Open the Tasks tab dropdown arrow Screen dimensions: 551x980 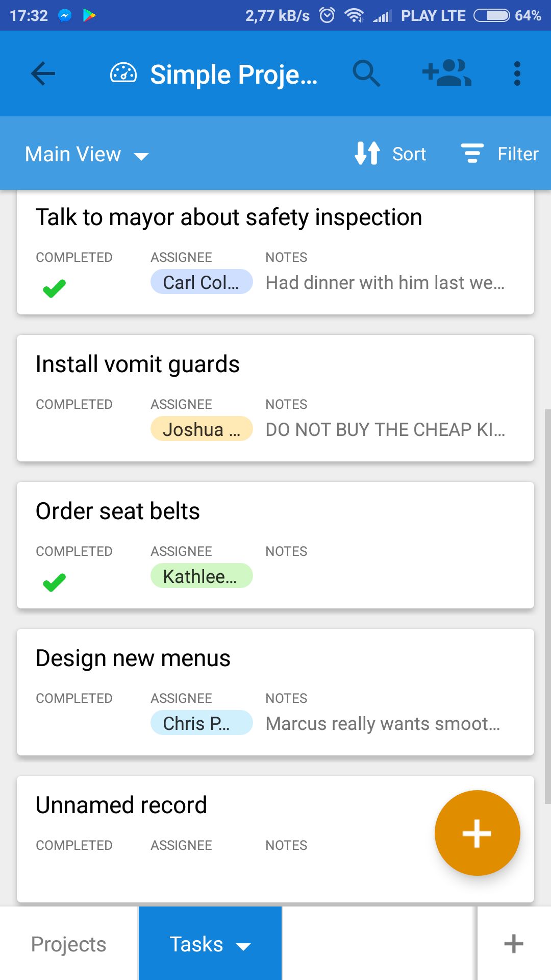[244, 946]
